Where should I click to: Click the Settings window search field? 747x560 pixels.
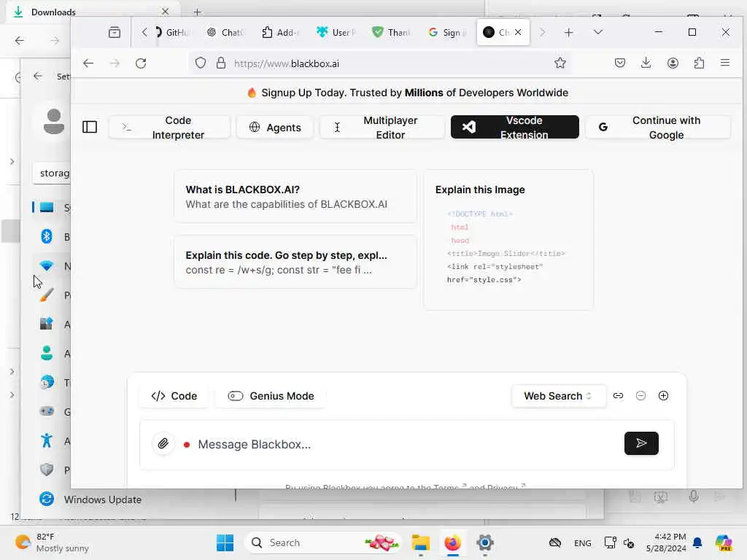52,173
